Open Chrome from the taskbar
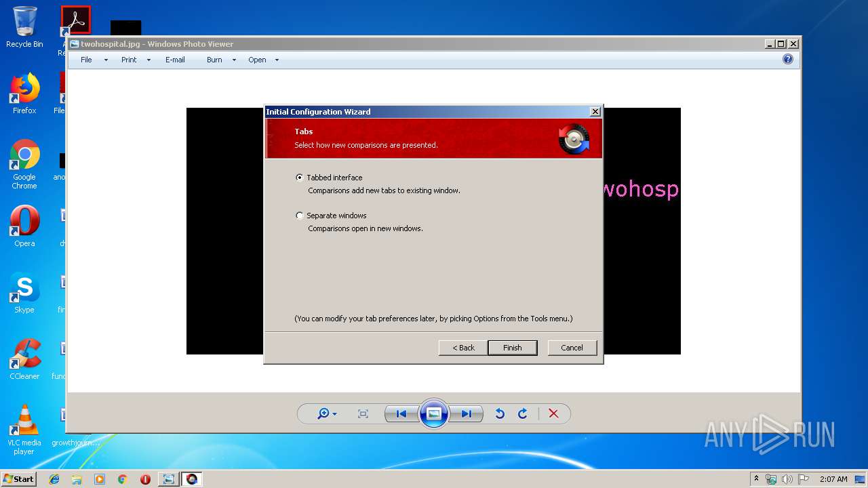Viewport: 868px width, 488px height. coord(122,479)
